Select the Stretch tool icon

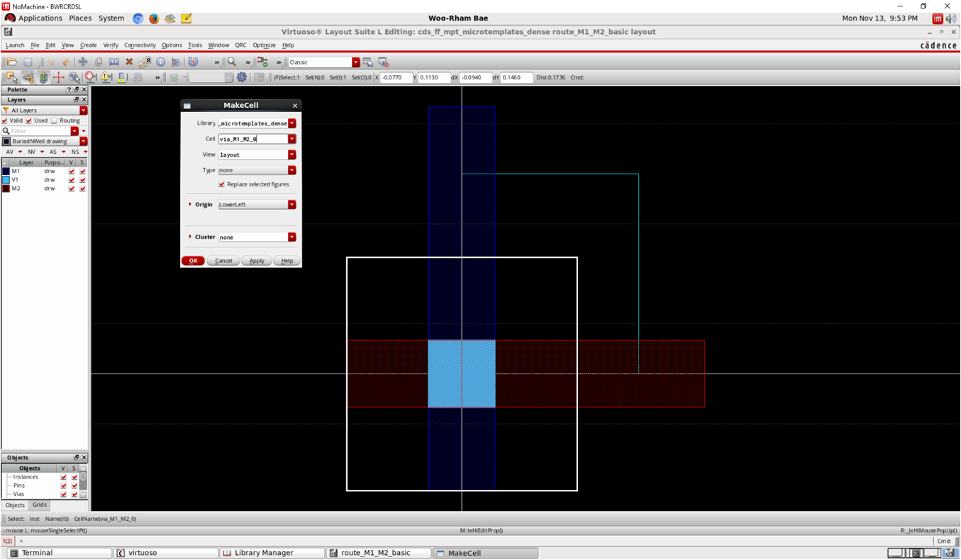click(x=114, y=62)
